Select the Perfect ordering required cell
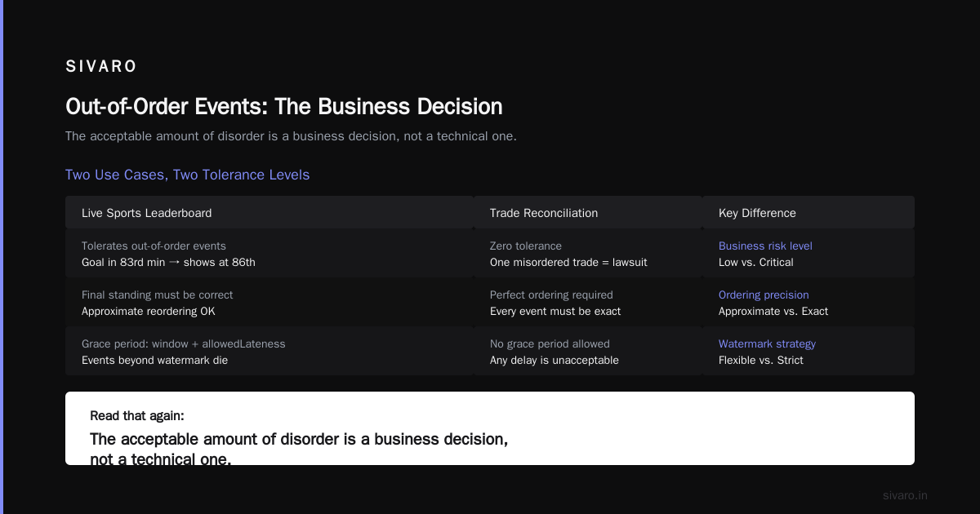 coord(588,303)
